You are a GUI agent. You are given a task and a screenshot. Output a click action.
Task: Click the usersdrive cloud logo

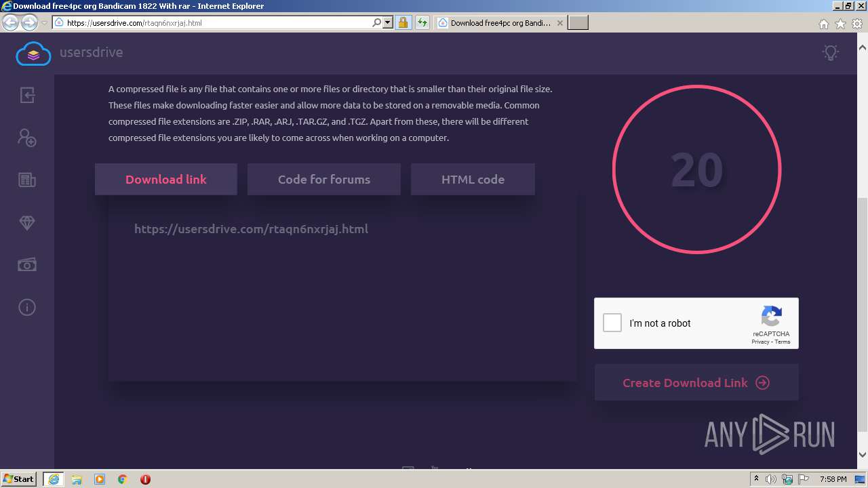[x=33, y=53]
